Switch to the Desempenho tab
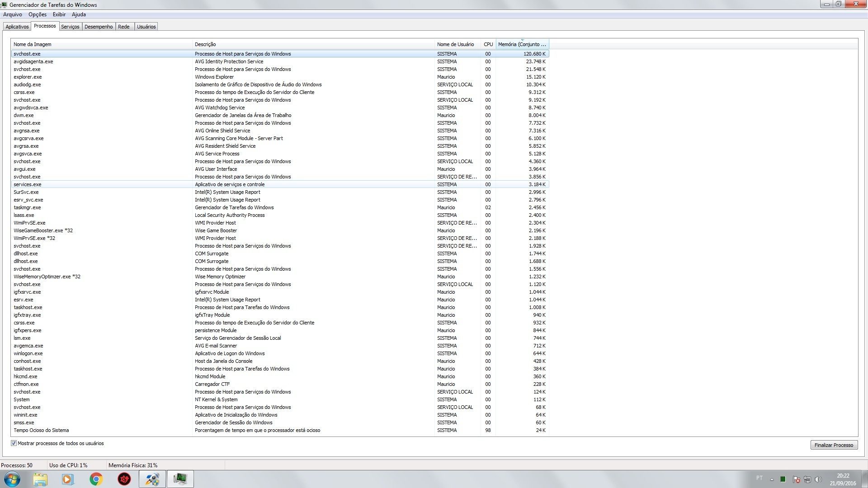This screenshot has width=868, height=488. tap(99, 27)
